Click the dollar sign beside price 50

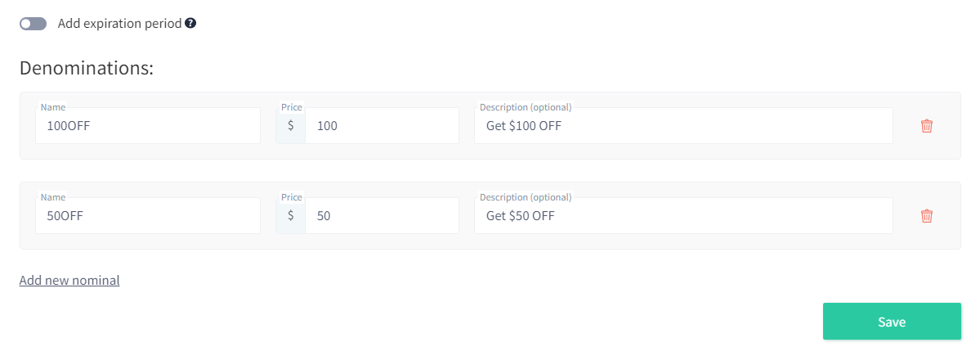point(291,216)
